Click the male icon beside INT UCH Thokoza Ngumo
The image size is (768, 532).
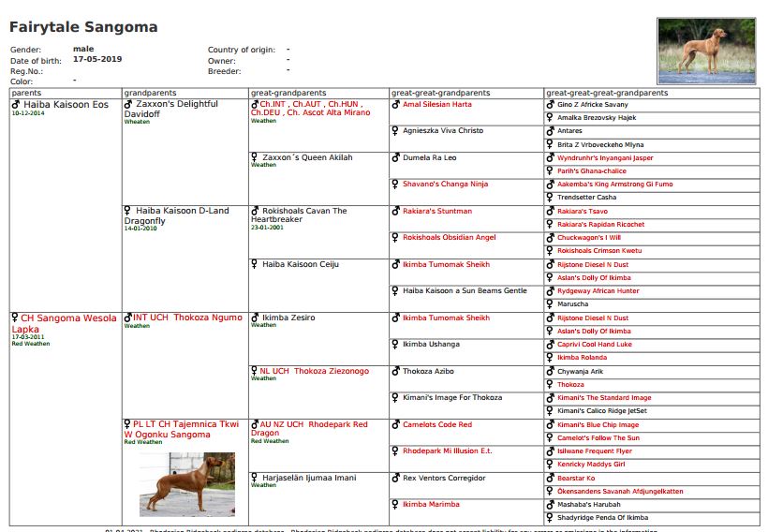click(x=128, y=318)
